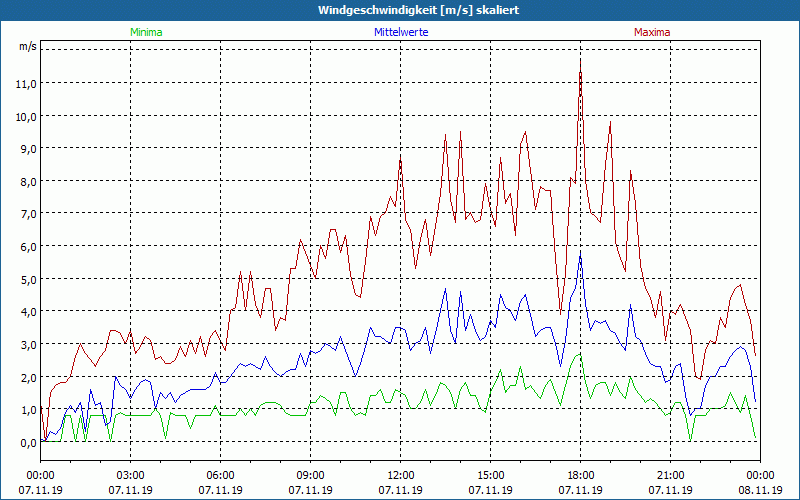Click the 5,0 y-axis value
This screenshot has height=500, width=800.
pyautogui.click(x=29, y=280)
